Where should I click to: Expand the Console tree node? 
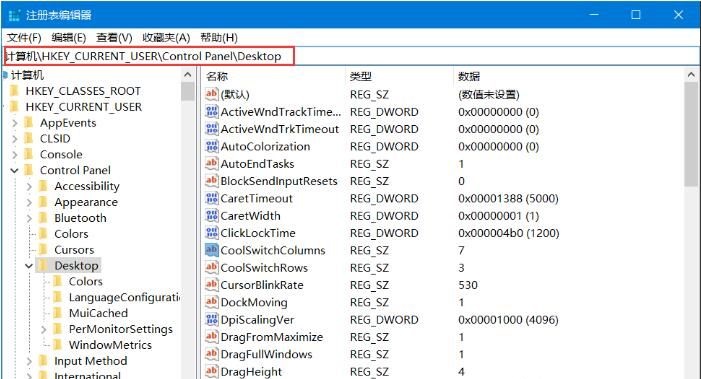click(15, 155)
